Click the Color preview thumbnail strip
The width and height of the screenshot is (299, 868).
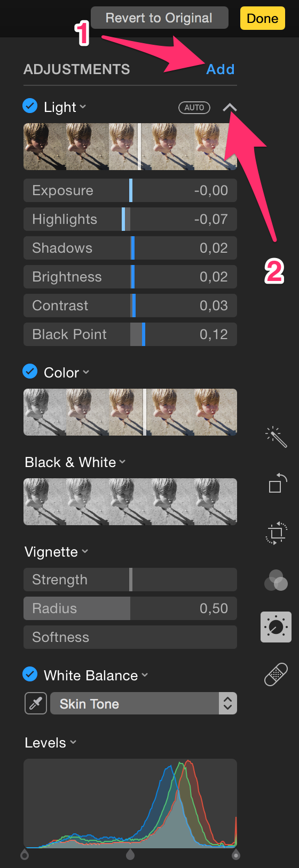coord(130,412)
